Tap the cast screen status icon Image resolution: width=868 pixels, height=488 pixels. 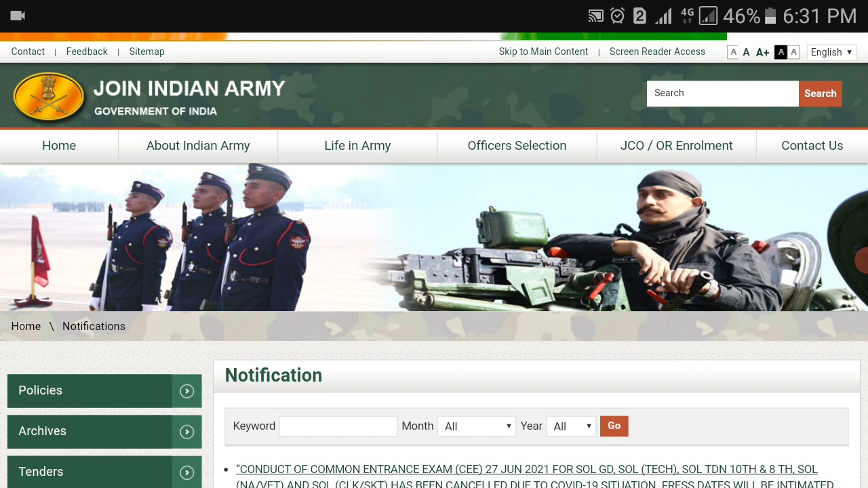tap(595, 16)
